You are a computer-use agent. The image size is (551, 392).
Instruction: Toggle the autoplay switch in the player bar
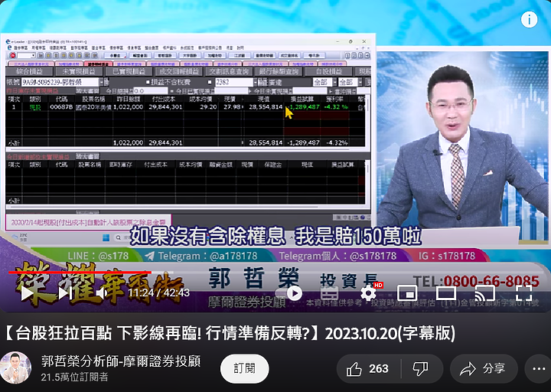(x=289, y=293)
